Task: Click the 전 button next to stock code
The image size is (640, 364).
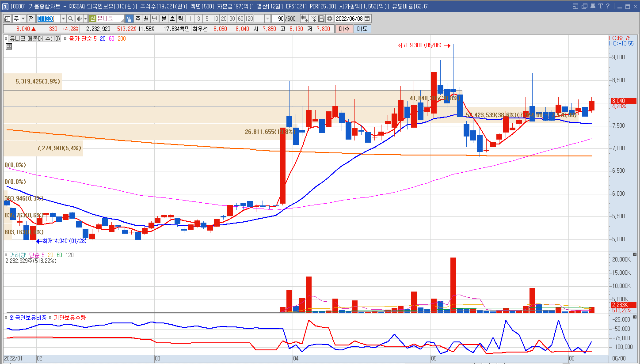Action: pos(31,19)
